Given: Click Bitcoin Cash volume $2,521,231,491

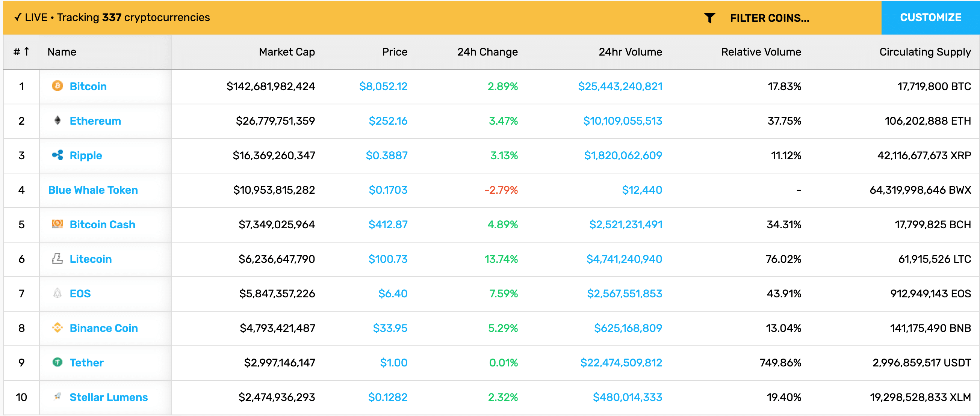Looking at the screenshot, I should [626, 225].
